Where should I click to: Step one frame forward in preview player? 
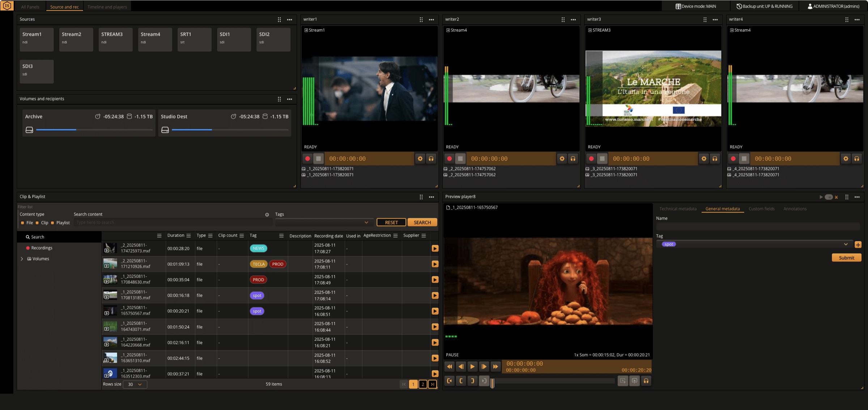pyautogui.click(x=484, y=367)
